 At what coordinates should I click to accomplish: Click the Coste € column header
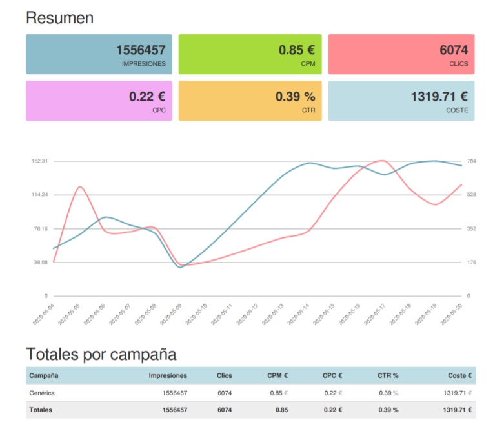coord(460,375)
